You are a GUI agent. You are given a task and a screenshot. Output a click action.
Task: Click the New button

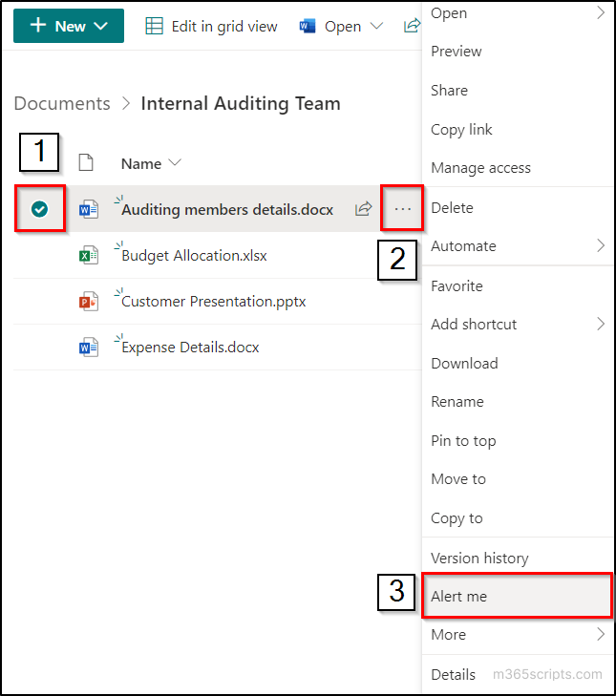coord(69,26)
